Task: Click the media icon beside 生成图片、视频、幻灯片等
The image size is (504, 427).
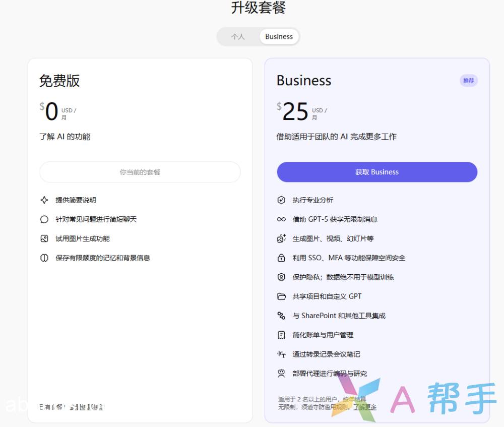Action: [x=281, y=238]
